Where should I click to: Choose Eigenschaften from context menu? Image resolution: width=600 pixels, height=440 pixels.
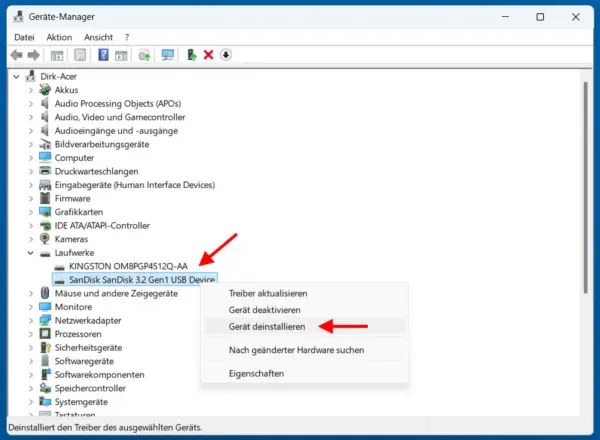(305, 373)
